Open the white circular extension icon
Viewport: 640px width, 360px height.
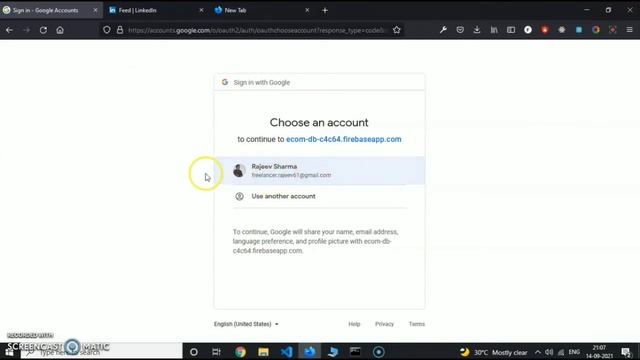coord(528,29)
